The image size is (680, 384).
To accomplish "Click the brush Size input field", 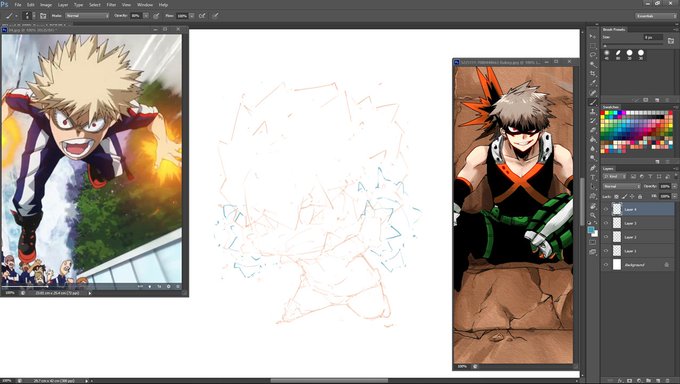I will pos(654,37).
